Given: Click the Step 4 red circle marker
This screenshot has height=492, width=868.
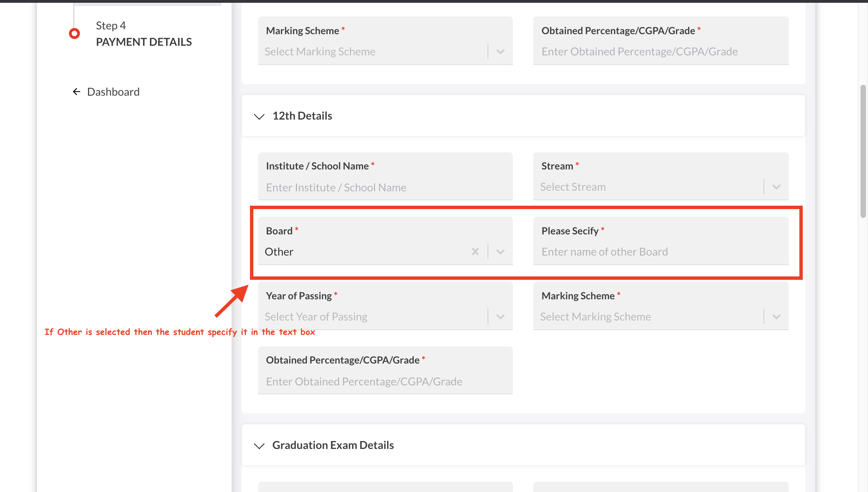Looking at the screenshot, I should pyautogui.click(x=74, y=33).
